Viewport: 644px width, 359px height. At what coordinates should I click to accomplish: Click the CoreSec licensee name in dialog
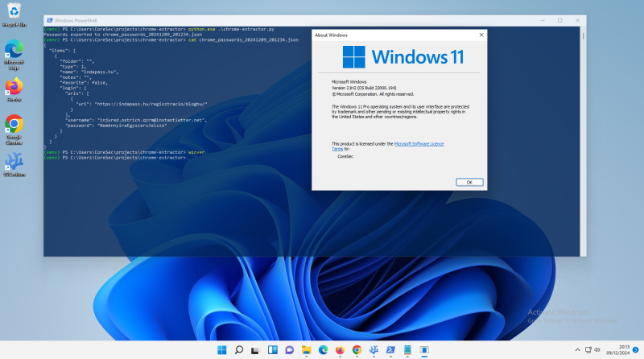(x=345, y=156)
